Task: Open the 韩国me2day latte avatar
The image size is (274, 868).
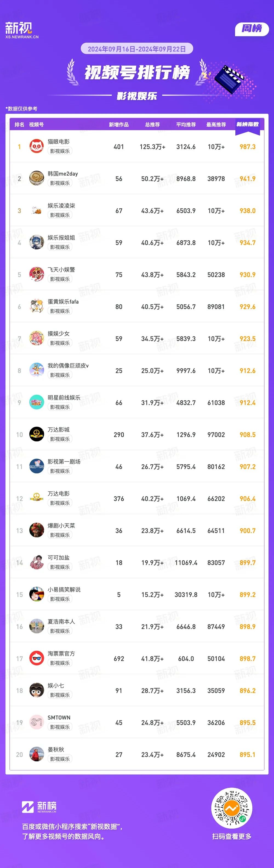Action: (x=36, y=178)
